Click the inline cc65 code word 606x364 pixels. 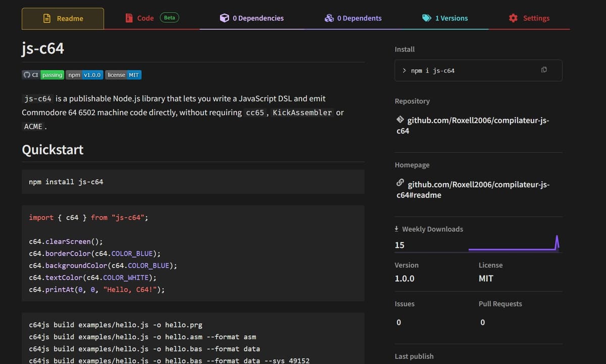coord(255,113)
